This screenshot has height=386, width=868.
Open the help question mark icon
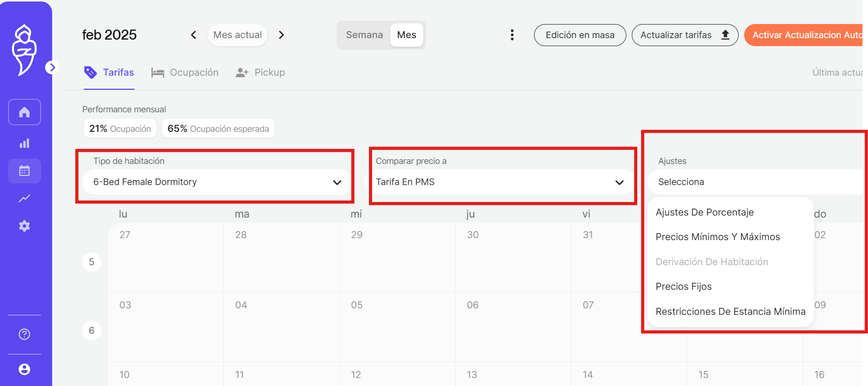click(x=25, y=334)
